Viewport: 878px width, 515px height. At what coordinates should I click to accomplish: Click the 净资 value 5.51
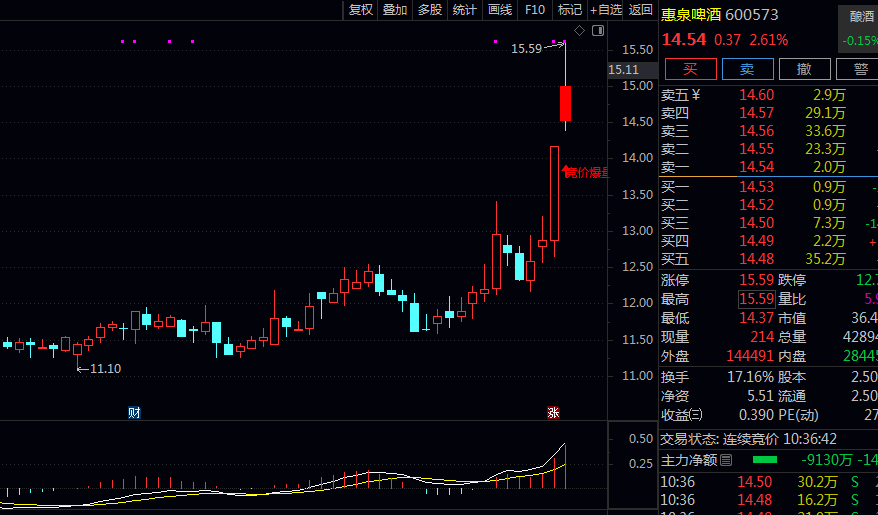click(760, 396)
